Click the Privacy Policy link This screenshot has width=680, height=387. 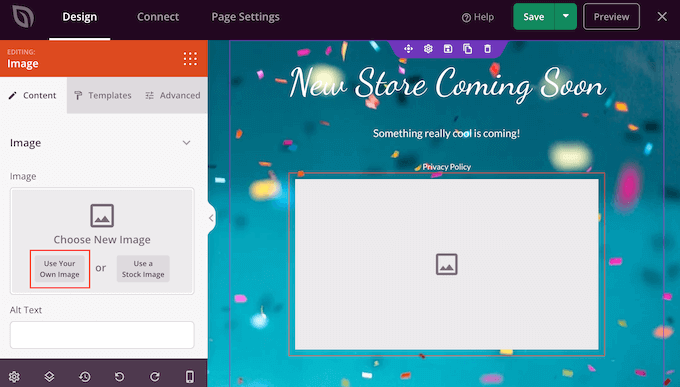447,167
